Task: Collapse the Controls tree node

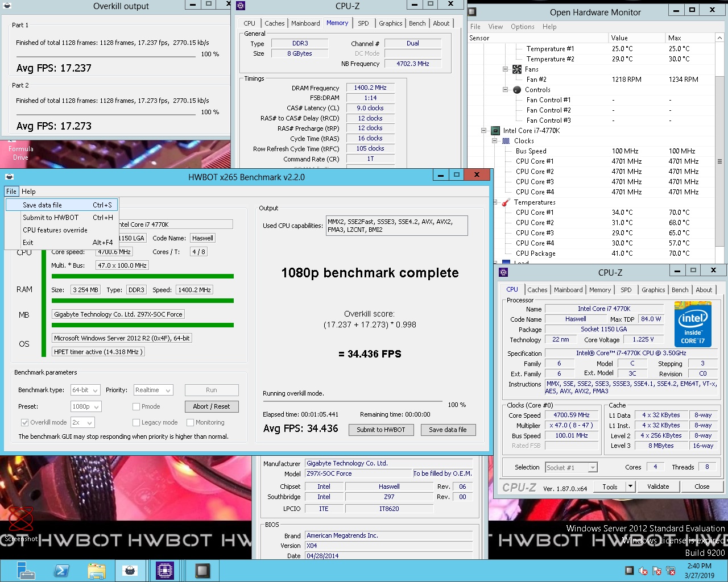Action: tap(506, 90)
